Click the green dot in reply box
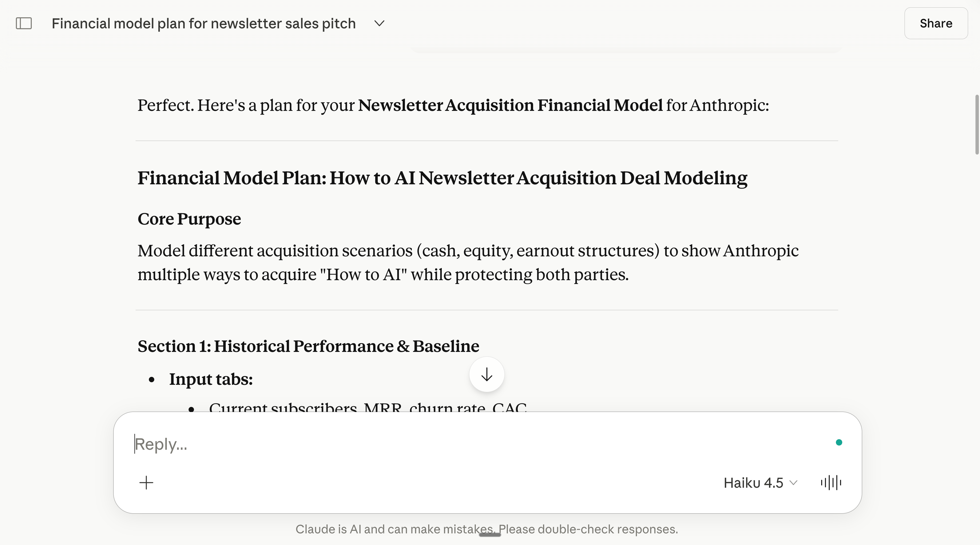This screenshot has width=980, height=545. [839, 442]
